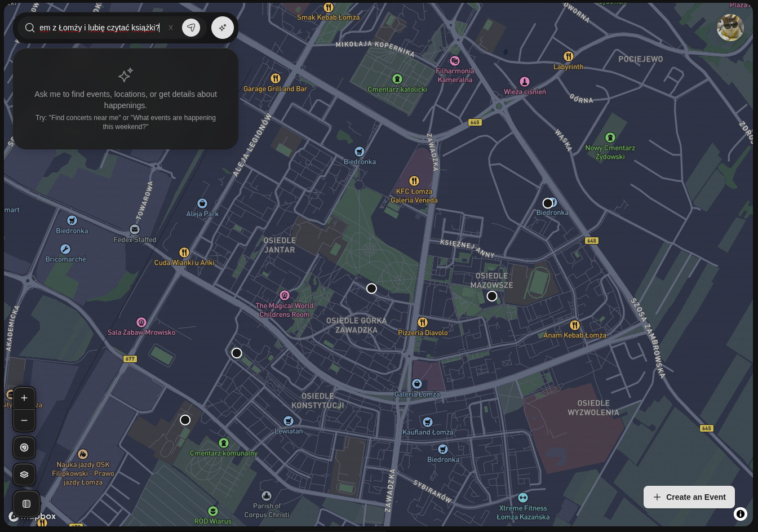
Task: Zoom in on the map
Action: (x=24, y=398)
